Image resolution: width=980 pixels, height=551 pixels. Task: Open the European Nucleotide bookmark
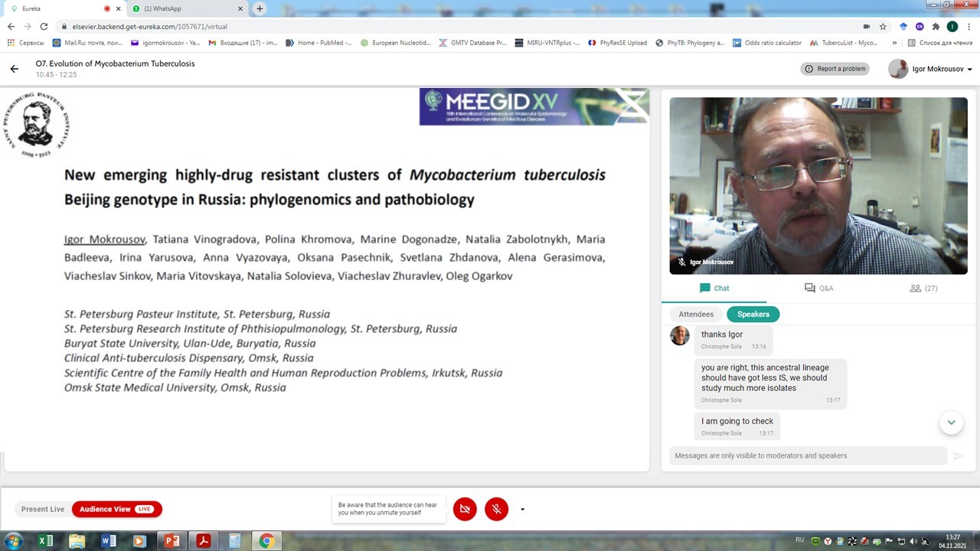click(x=395, y=43)
